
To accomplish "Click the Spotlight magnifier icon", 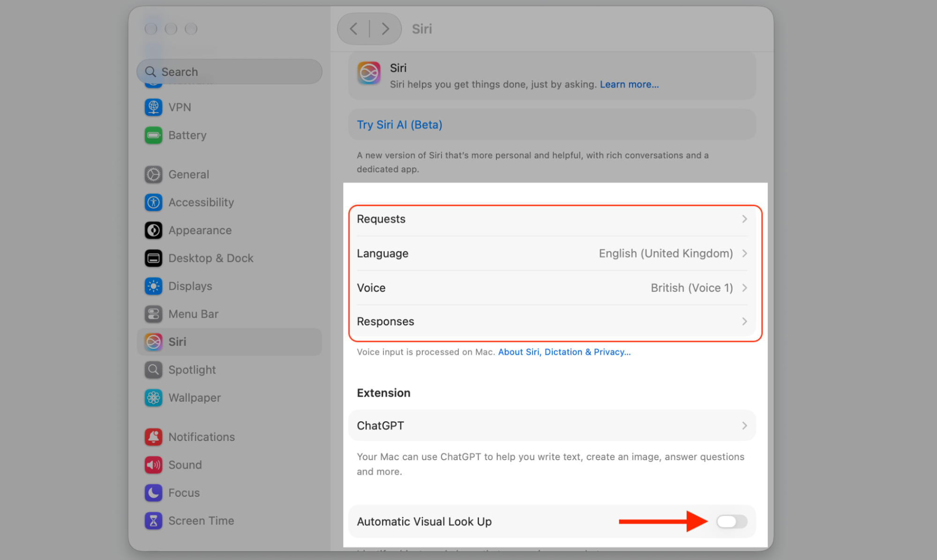I will [x=153, y=370].
